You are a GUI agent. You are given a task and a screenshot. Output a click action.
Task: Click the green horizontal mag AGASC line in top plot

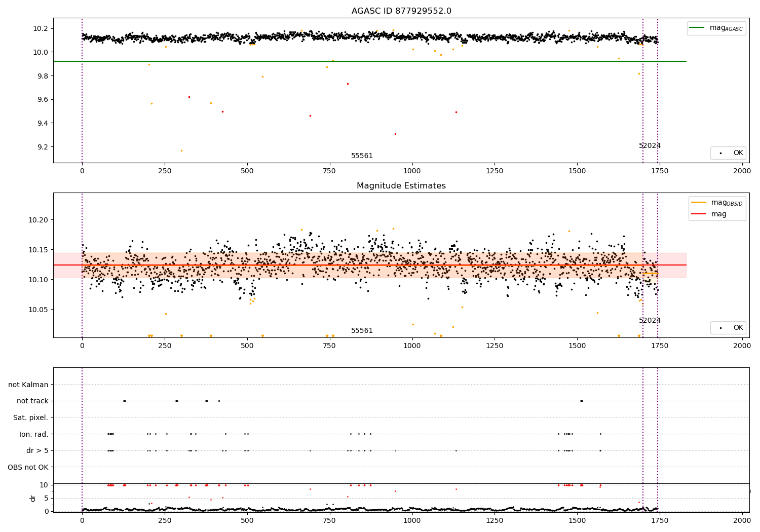370,61
